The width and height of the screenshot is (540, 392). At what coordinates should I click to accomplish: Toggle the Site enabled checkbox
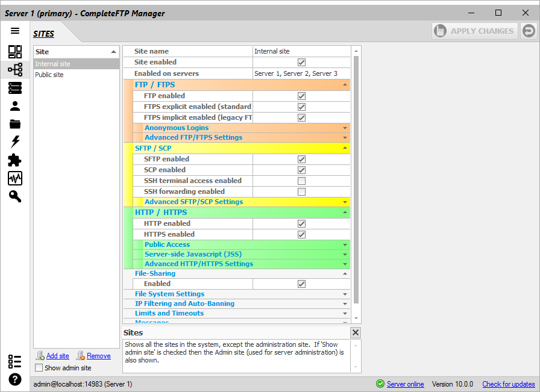(301, 62)
